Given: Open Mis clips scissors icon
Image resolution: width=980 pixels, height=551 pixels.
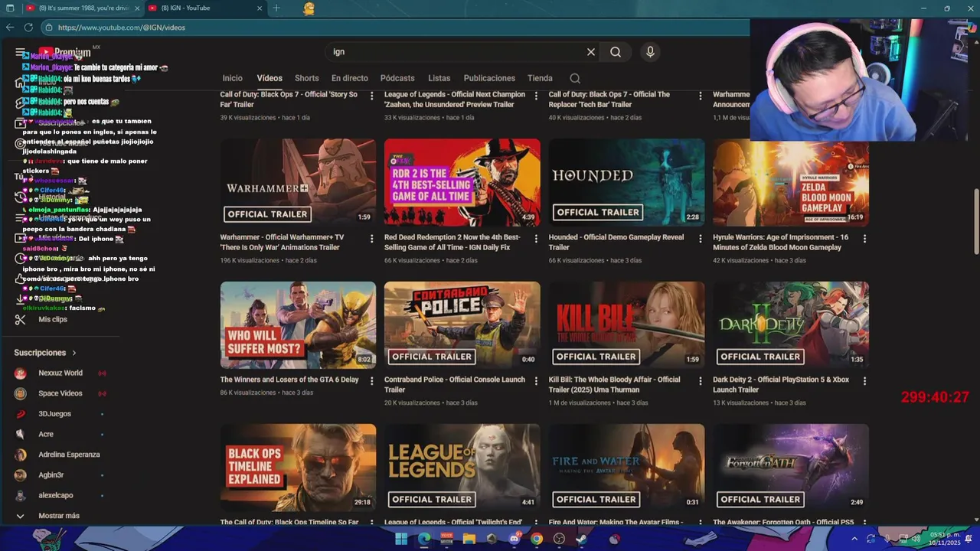Looking at the screenshot, I should tap(20, 319).
